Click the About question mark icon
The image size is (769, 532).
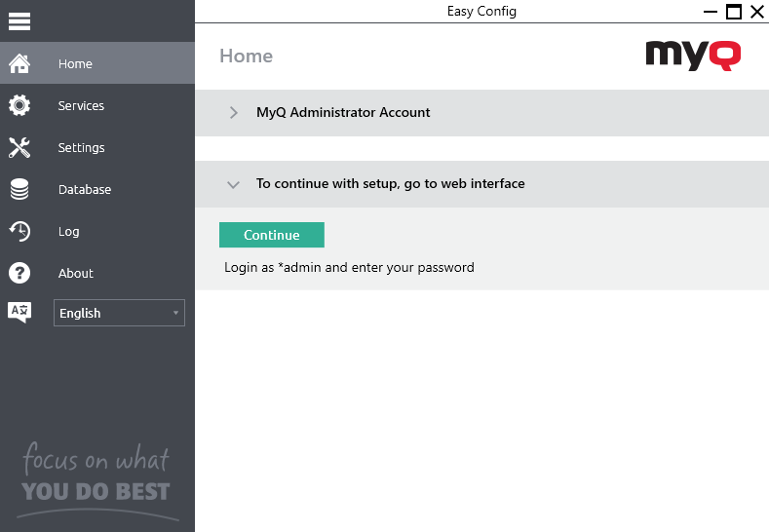point(19,274)
